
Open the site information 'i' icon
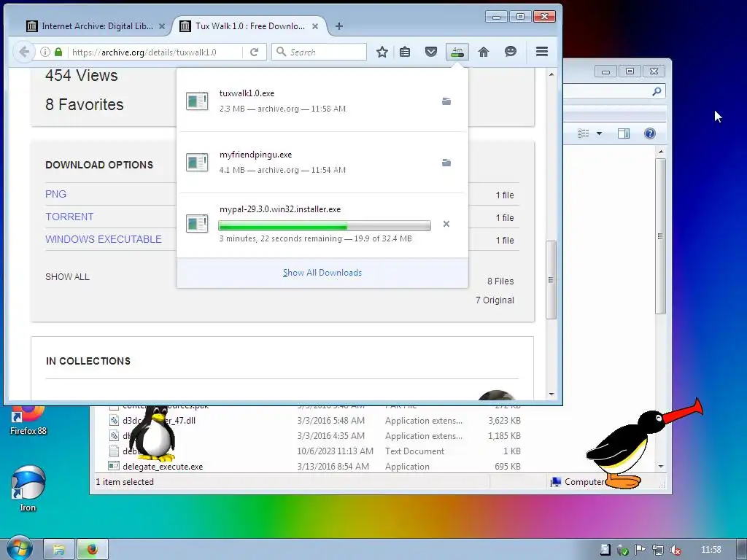coord(44,52)
